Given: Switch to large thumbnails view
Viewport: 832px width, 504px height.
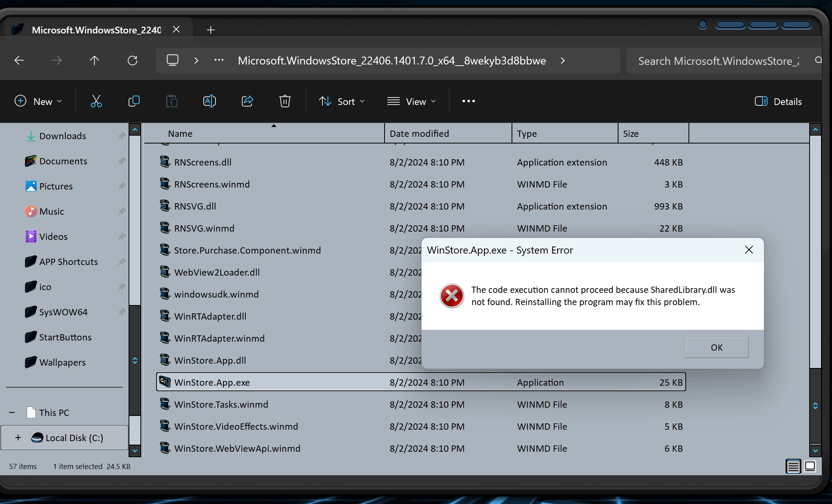Looking at the screenshot, I should tap(810, 466).
